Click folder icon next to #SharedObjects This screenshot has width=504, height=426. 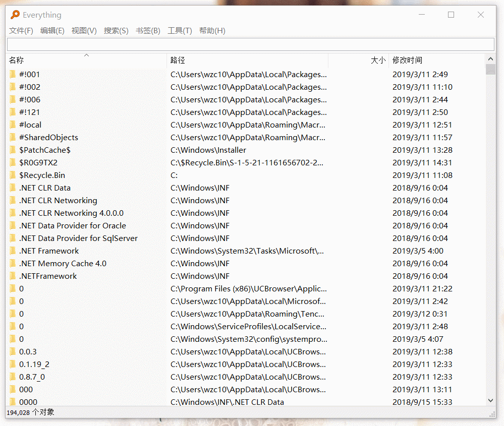[x=13, y=138]
